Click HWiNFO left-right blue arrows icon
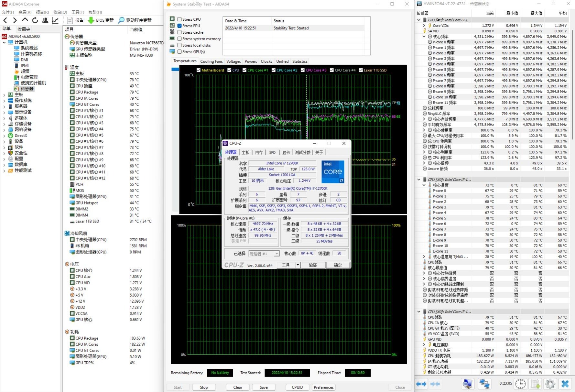This screenshot has height=392, width=575. [421, 384]
